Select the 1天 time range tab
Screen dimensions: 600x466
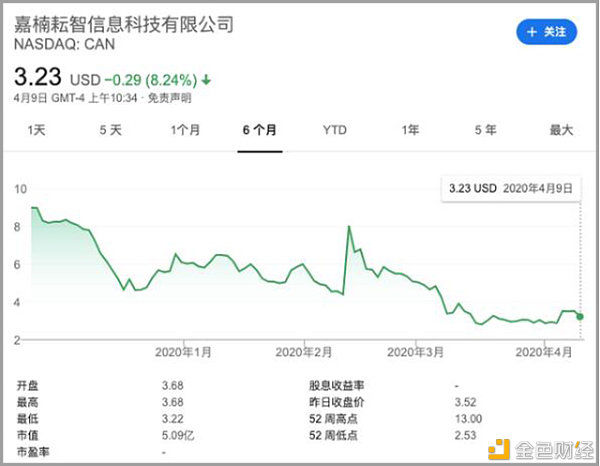tap(36, 130)
